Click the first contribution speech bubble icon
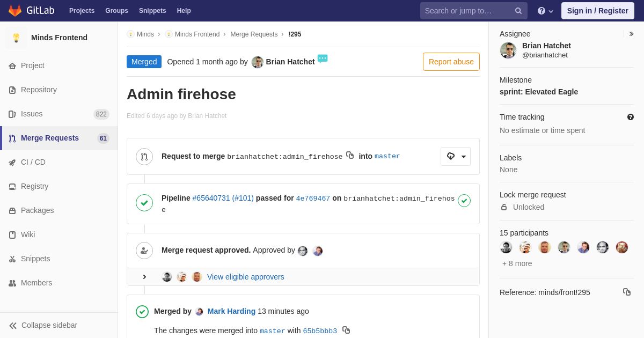This screenshot has height=338, width=644. (323, 58)
